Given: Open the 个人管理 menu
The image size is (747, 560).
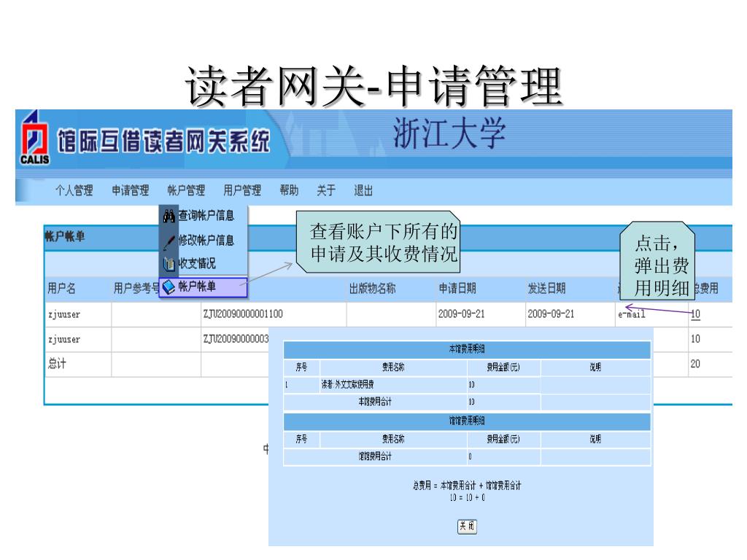Looking at the screenshot, I should point(74,191).
